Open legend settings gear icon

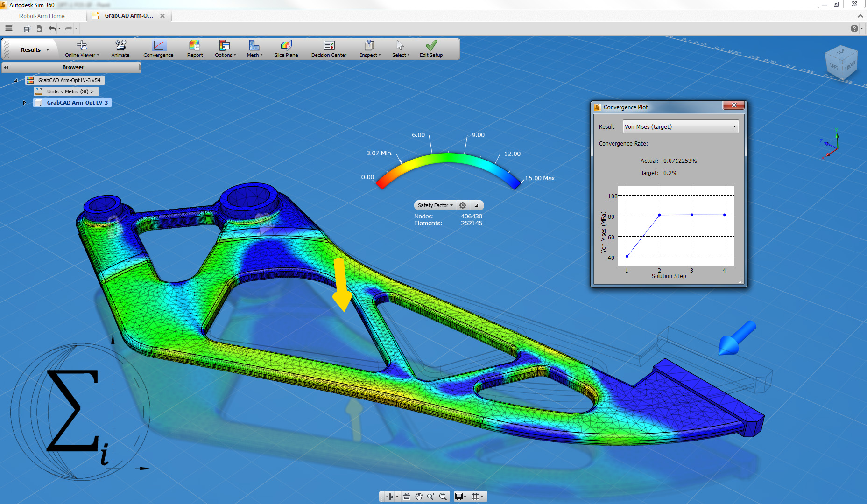463,205
